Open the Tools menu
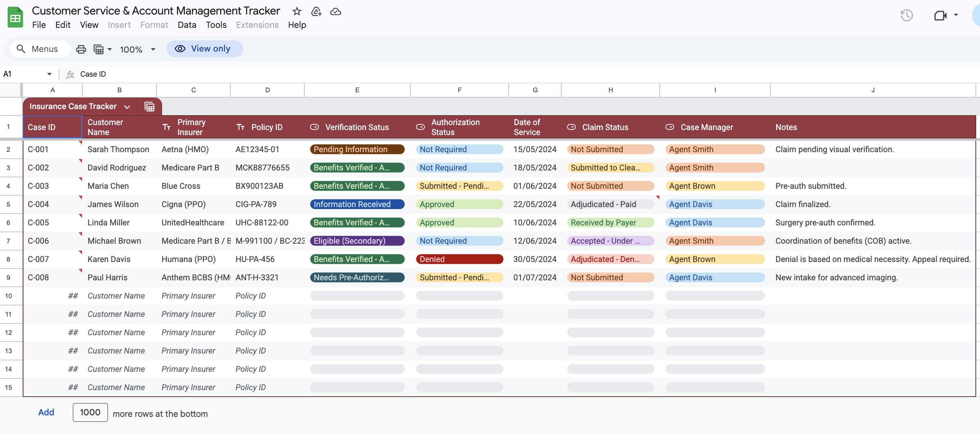 (x=216, y=25)
